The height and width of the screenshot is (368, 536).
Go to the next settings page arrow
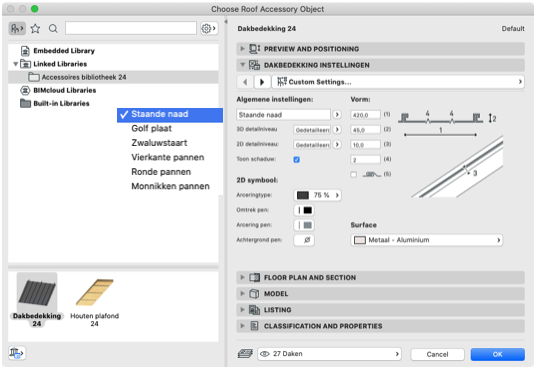click(x=262, y=82)
